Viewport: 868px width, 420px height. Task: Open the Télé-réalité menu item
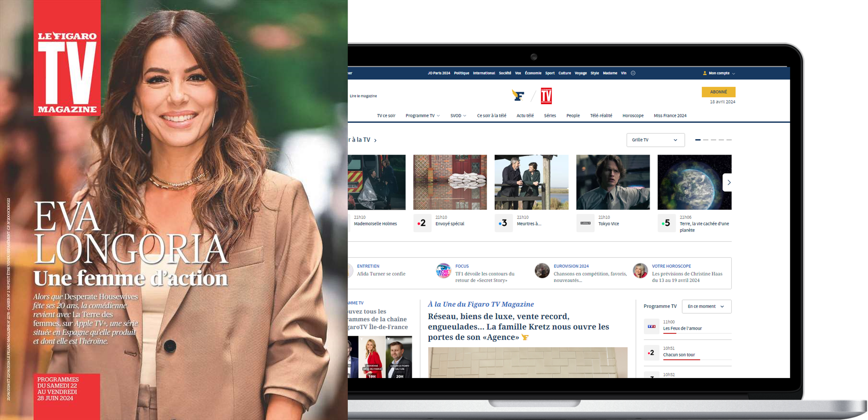[601, 116]
